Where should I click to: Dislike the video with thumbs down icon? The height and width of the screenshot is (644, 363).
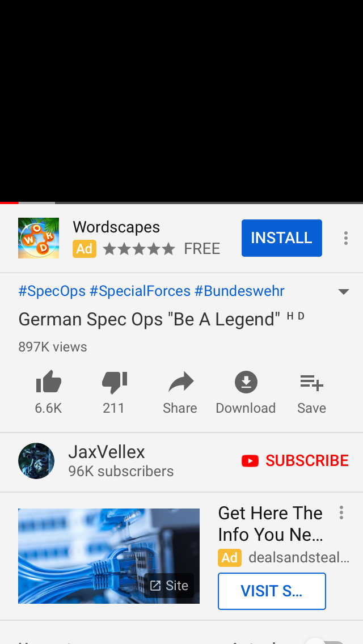click(114, 382)
